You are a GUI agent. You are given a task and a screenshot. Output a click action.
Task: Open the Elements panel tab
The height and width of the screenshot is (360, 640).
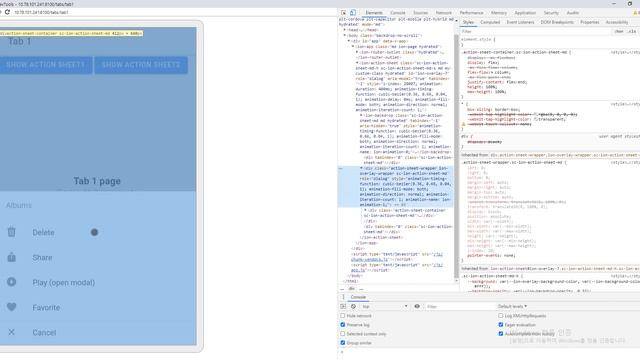point(374,13)
